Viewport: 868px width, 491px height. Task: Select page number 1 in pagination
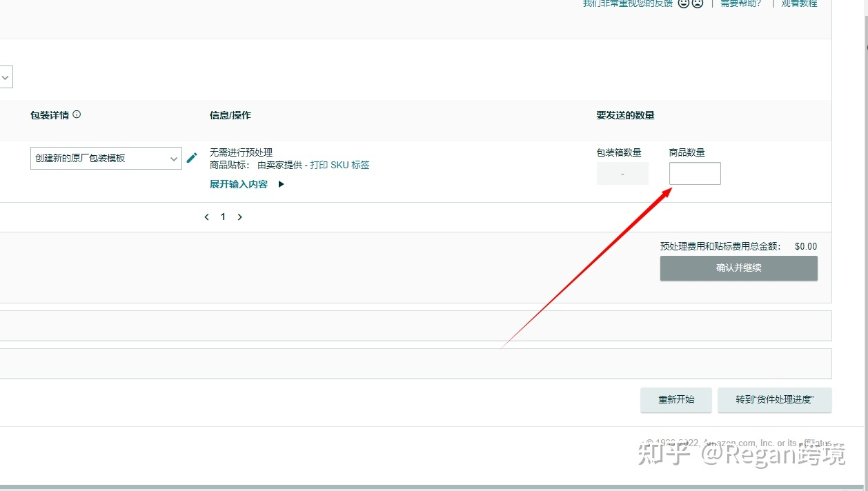(x=223, y=217)
